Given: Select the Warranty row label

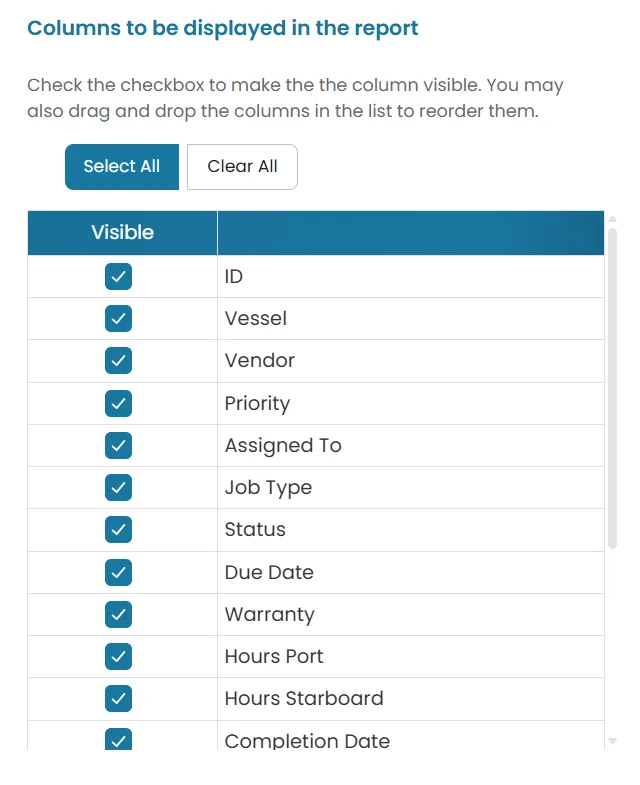Looking at the screenshot, I should 269,614.
